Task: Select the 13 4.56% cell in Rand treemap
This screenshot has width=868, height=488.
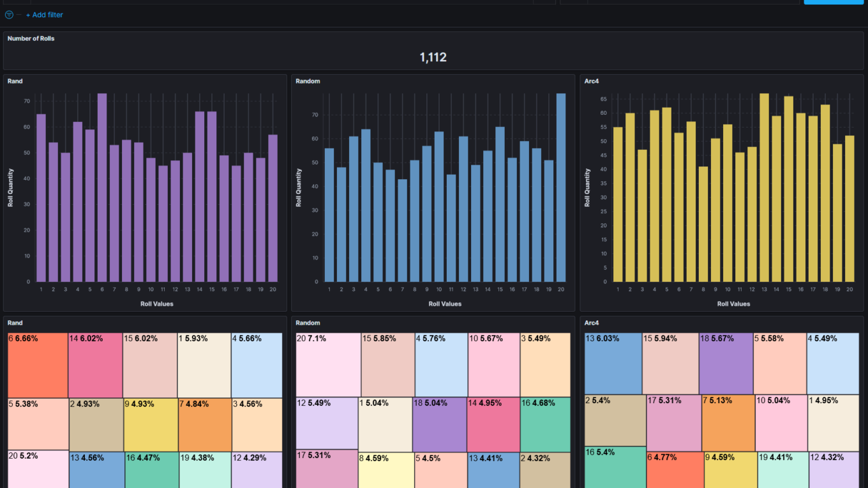Action: (x=97, y=470)
